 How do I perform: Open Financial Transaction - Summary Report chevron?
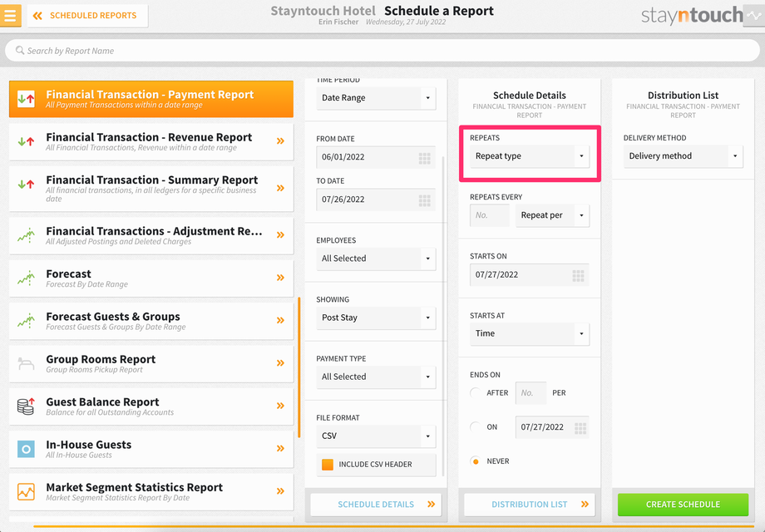tap(280, 188)
